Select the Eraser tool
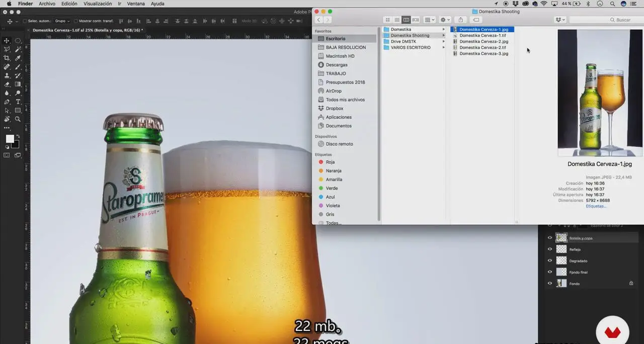 pyautogui.click(x=7, y=84)
